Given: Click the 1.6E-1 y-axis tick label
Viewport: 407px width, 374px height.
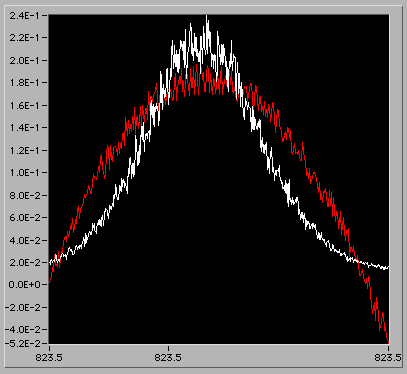Looking at the screenshot, I should point(23,105).
